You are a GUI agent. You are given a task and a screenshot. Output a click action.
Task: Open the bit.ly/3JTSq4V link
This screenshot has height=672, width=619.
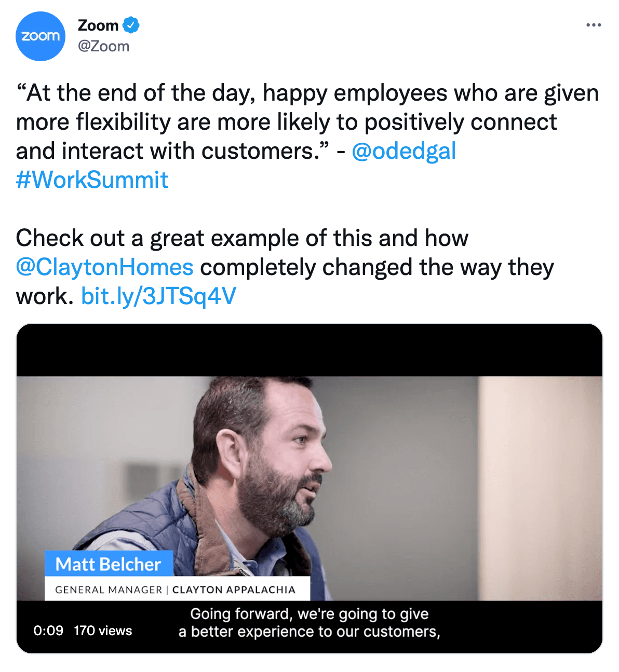[x=158, y=296]
